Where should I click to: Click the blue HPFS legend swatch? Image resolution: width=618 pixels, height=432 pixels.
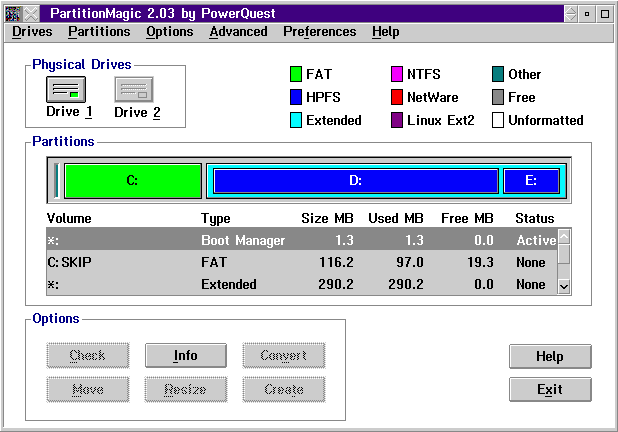click(296, 97)
